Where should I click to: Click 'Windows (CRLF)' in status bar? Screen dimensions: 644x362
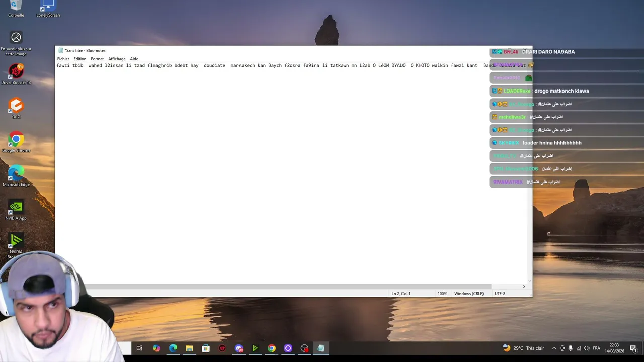(469, 294)
